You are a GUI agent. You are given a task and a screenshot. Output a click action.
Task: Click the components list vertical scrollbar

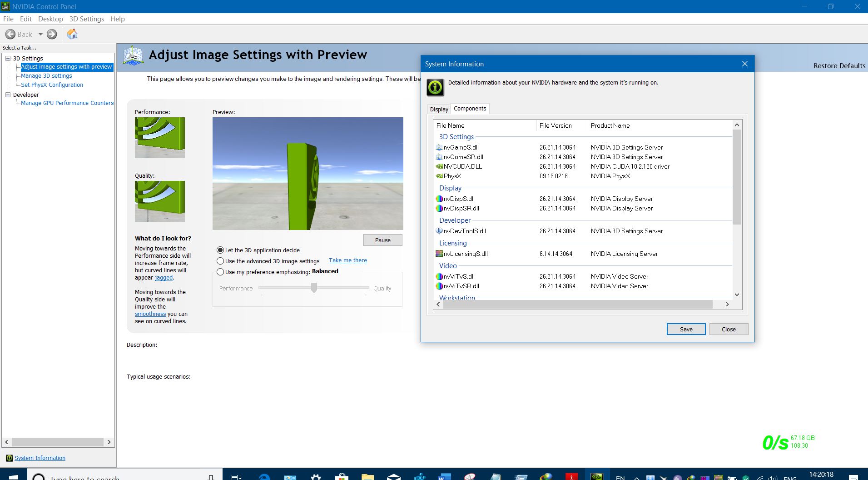point(737,177)
